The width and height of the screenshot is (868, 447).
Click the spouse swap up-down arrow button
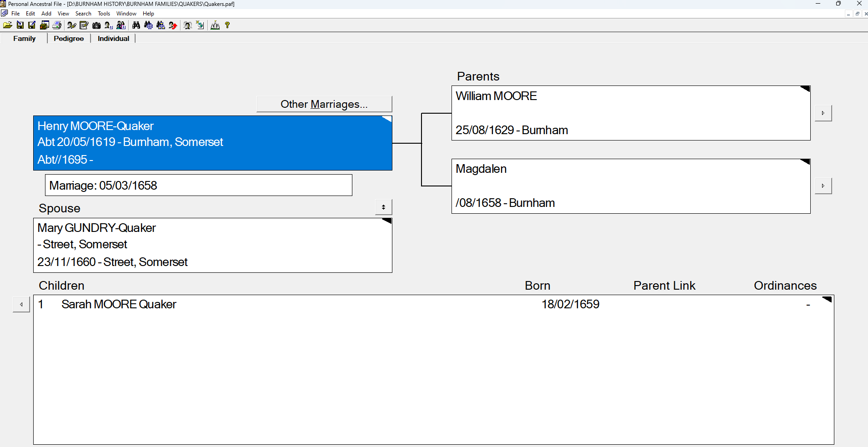(x=383, y=207)
